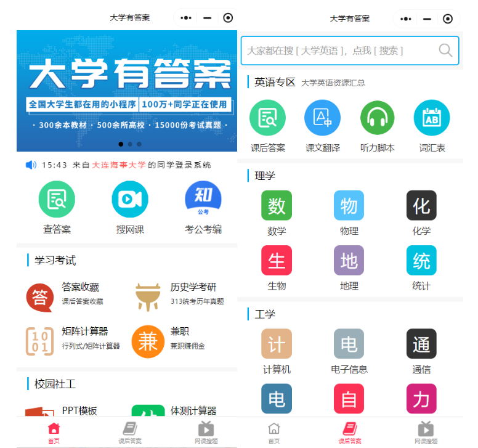The width and height of the screenshot is (478, 448).
Task: Tap the 查答案 search-answer icon
Action: 57,199
